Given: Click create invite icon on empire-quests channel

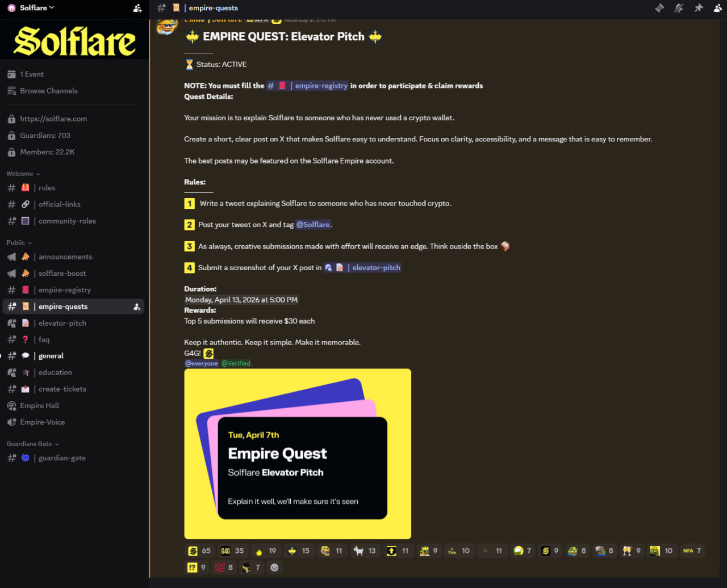Looking at the screenshot, I should coord(137,306).
